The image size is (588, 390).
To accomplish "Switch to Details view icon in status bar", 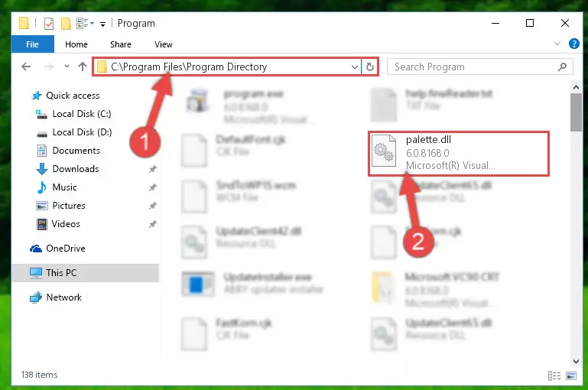I will pos(554,375).
